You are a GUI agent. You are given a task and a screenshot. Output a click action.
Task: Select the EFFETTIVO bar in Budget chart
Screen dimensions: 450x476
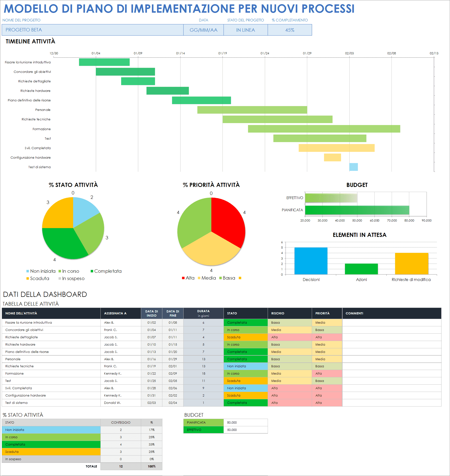click(x=331, y=198)
